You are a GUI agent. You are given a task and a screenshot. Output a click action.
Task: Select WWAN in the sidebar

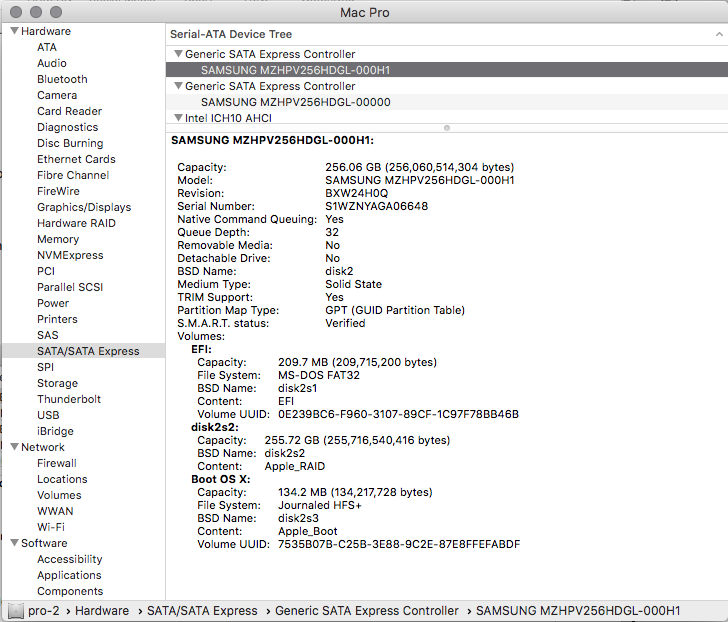tap(55, 512)
